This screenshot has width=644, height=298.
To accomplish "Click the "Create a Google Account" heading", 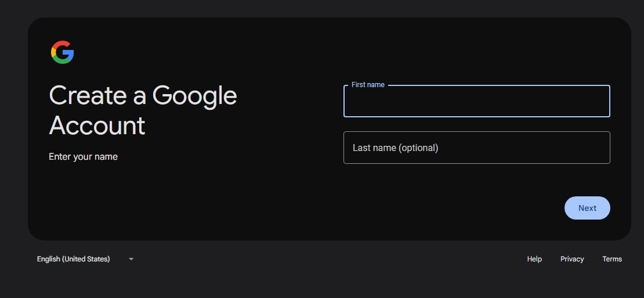I will (x=143, y=110).
